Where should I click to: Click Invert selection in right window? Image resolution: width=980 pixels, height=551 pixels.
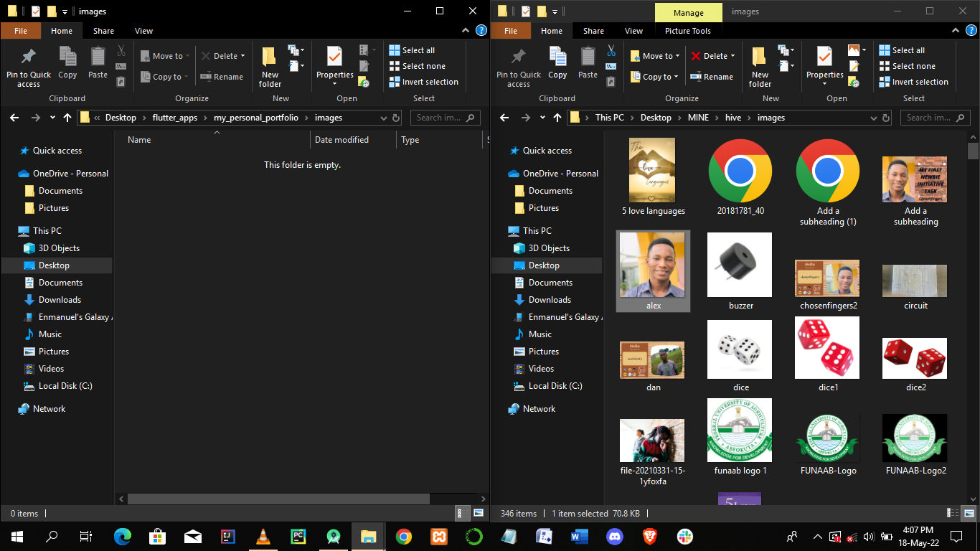click(x=914, y=82)
